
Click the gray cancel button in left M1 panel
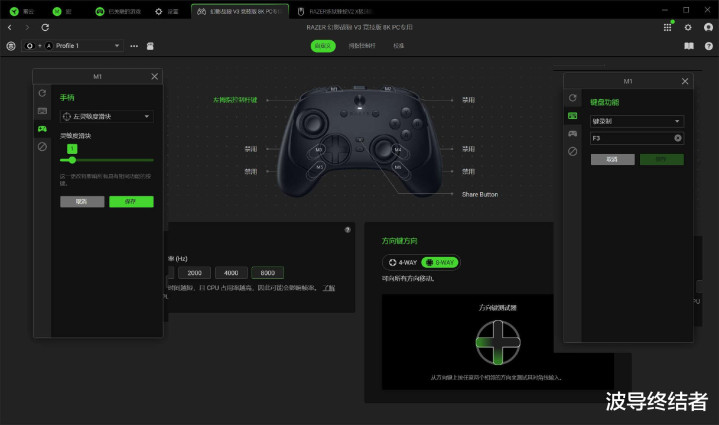click(82, 202)
